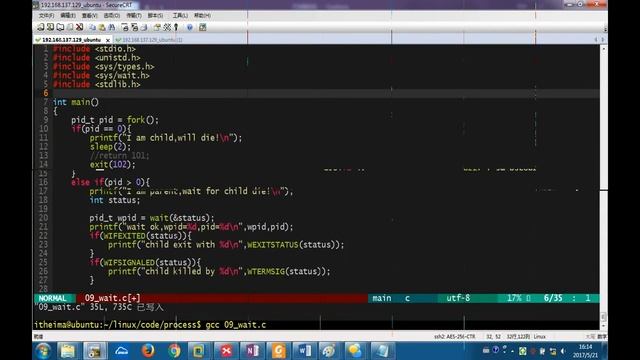This screenshot has height=360, width=640.
Task: Open the 文件(F) File menu
Action: [46, 16]
